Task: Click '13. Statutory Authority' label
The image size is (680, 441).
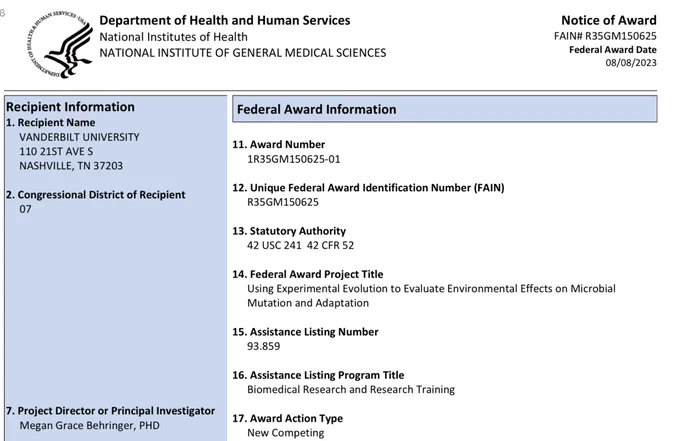Action: [x=289, y=231]
